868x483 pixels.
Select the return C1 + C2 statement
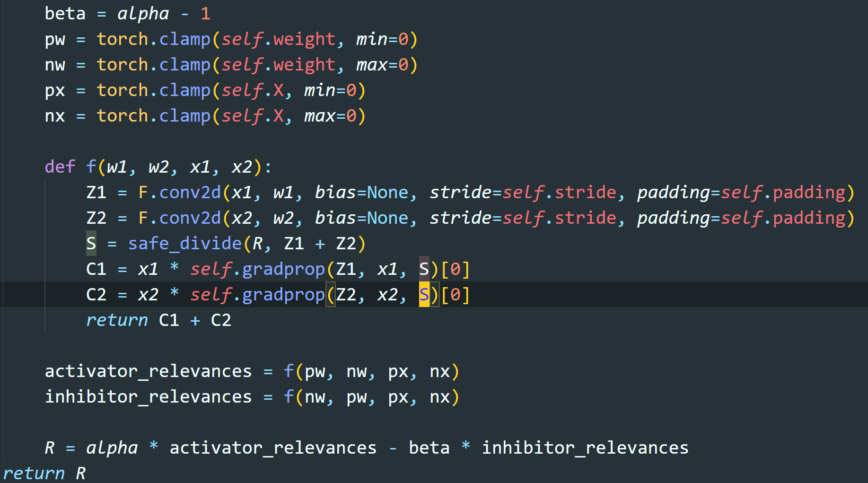coord(158,320)
